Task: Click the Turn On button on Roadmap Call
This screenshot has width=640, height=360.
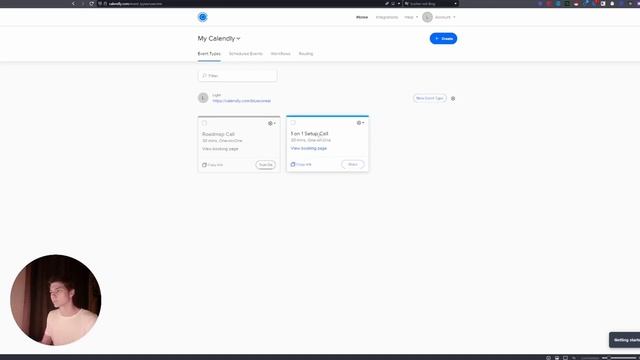Action: pos(265,165)
